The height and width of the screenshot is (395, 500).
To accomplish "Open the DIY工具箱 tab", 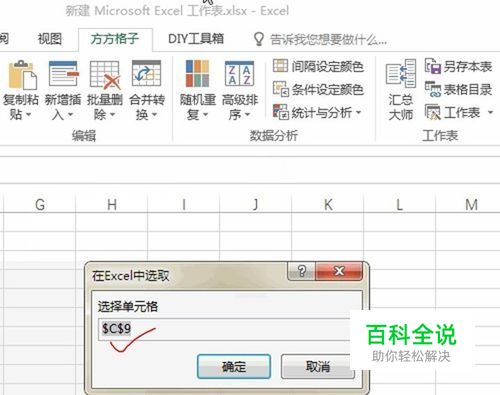I will pos(196,39).
